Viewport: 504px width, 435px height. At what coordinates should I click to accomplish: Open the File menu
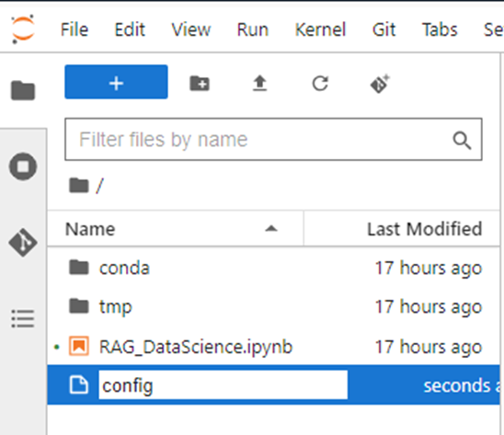[x=74, y=29]
